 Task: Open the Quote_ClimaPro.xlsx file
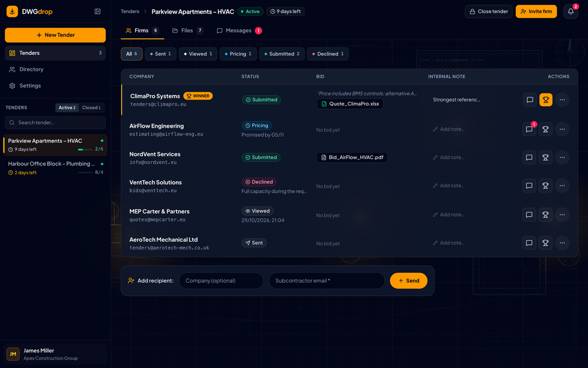(x=350, y=104)
